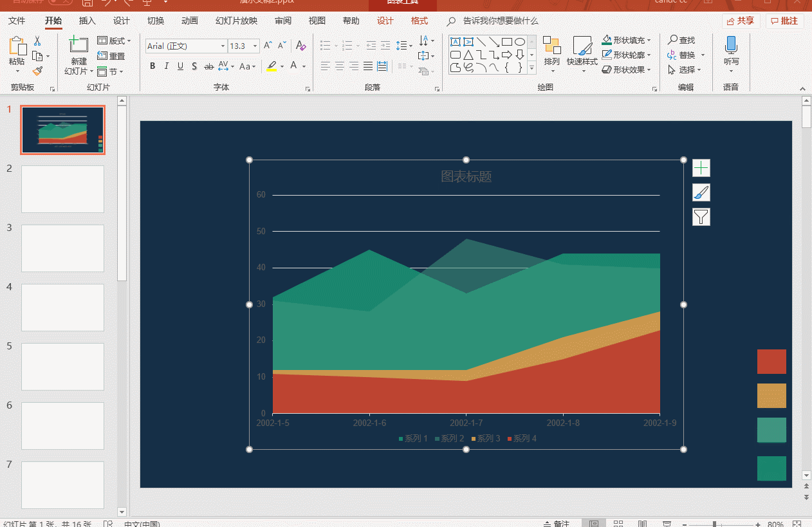Click the 批注 comments button

(x=784, y=21)
